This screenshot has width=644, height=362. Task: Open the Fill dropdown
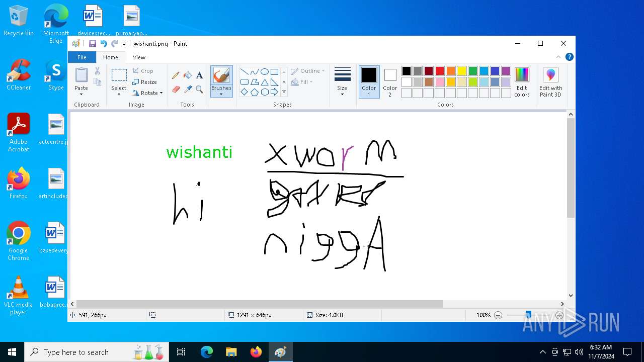click(302, 82)
